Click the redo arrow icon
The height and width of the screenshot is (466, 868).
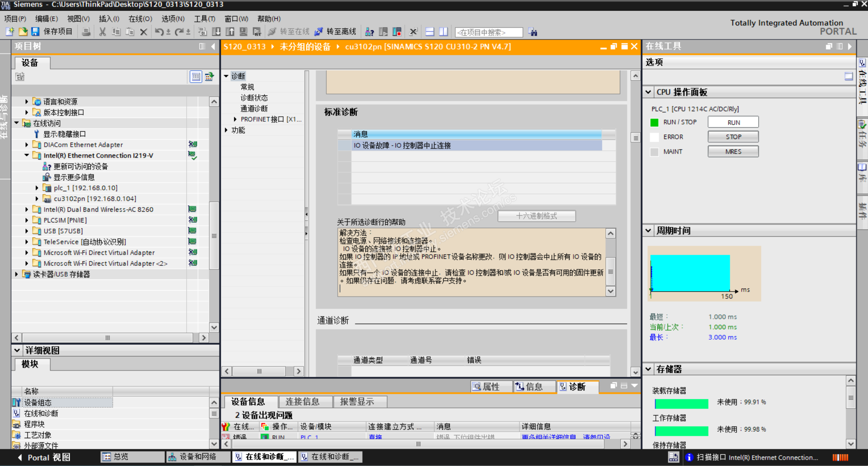pos(180,32)
